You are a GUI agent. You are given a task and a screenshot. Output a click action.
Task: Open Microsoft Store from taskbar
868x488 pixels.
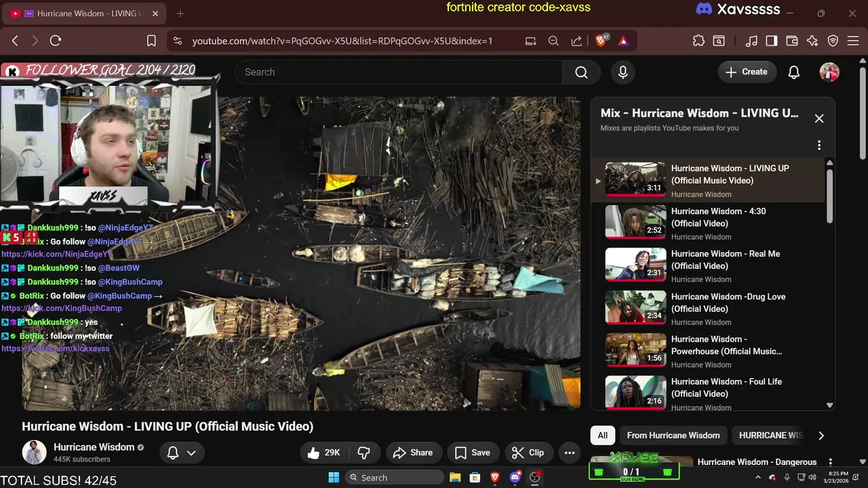tap(475, 477)
